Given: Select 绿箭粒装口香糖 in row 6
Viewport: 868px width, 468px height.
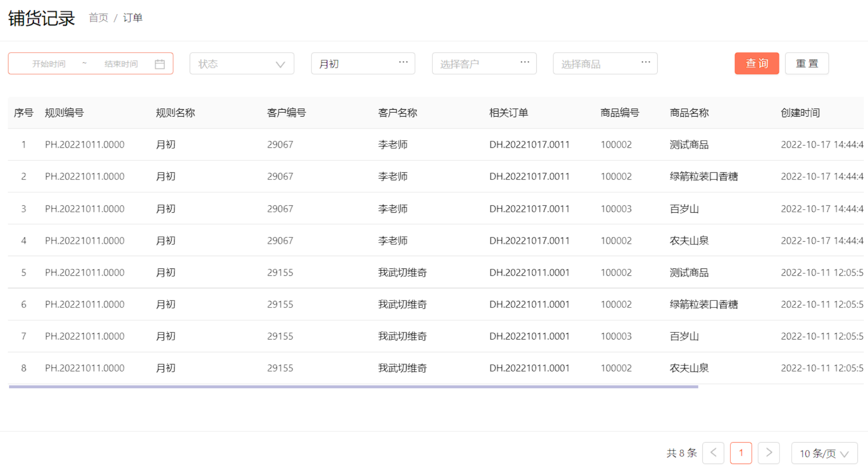Looking at the screenshot, I should point(704,304).
